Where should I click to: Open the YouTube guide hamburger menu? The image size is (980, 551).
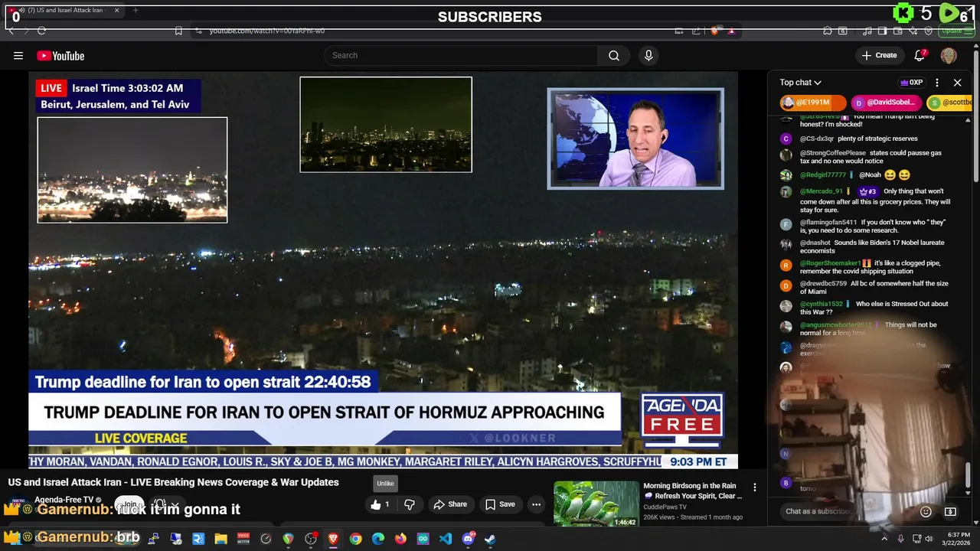tap(18, 55)
